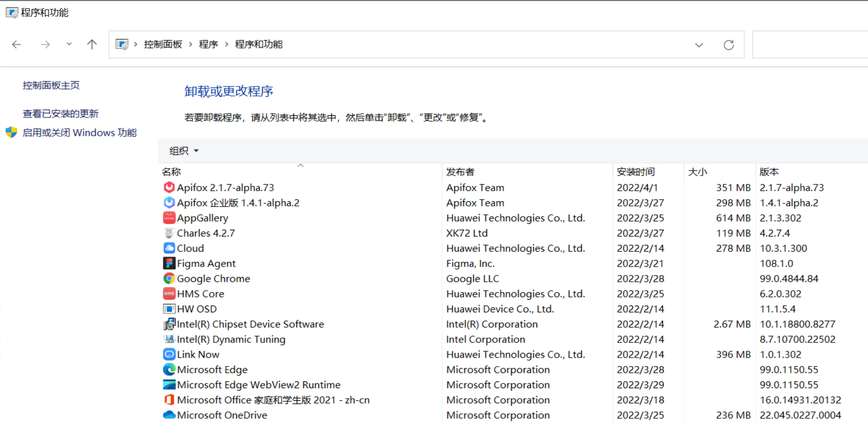Expand the chevron after 控制面板
This screenshot has width=868, height=424.
191,44
